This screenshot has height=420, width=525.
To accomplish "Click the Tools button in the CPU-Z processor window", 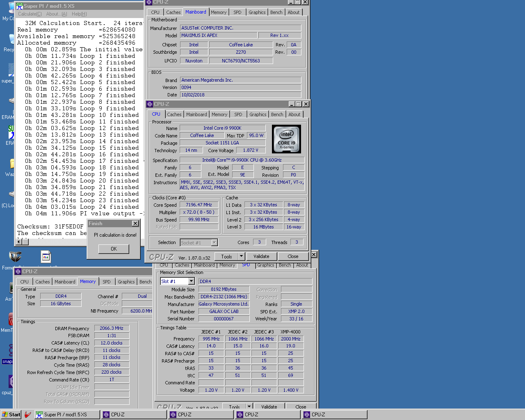I will pyautogui.click(x=226, y=257).
